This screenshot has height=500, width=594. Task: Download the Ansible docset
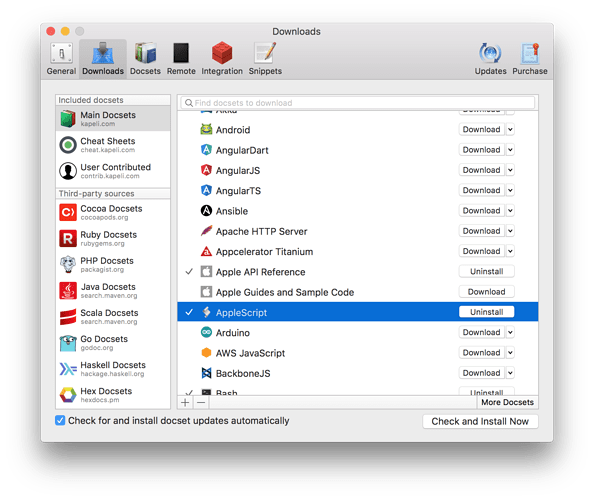coord(481,211)
